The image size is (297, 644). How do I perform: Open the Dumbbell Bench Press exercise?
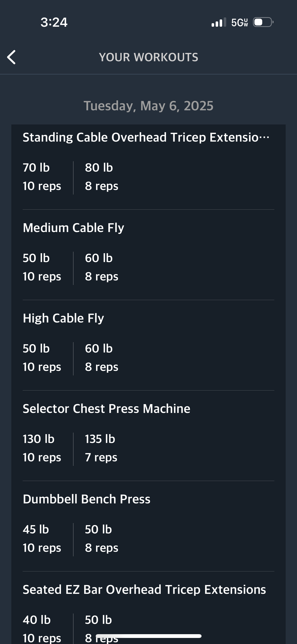tap(86, 499)
